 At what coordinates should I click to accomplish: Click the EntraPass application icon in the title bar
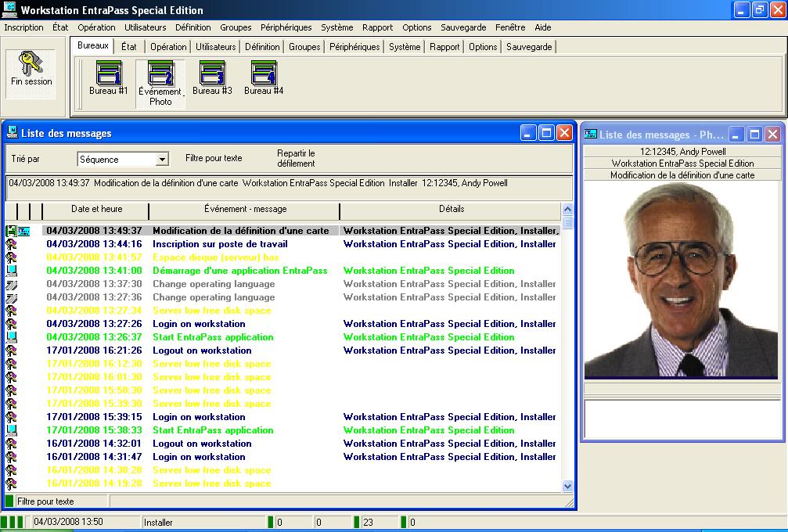click(9, 9)
